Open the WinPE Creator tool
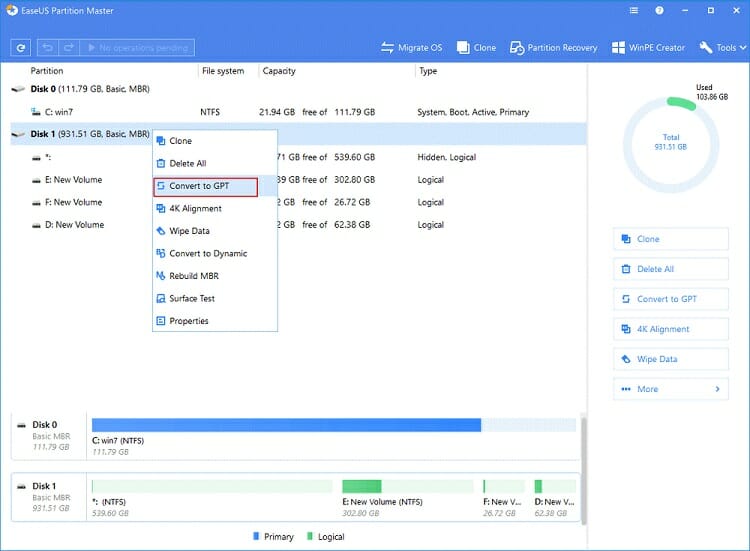The height and width of the screenshot is (551, 750). [x=651, y=47]
